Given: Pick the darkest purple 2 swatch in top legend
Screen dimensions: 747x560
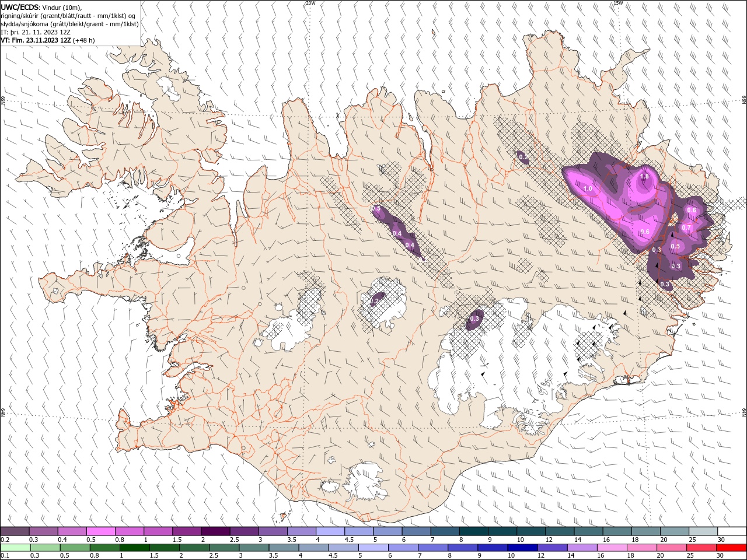Looking at the screenshot, I should pos(215,531).
